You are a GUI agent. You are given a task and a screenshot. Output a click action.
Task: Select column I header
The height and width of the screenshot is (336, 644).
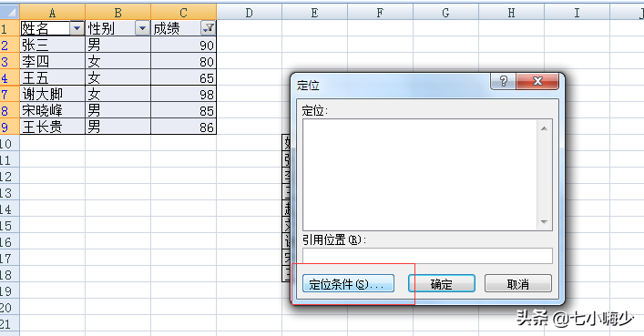578,13
